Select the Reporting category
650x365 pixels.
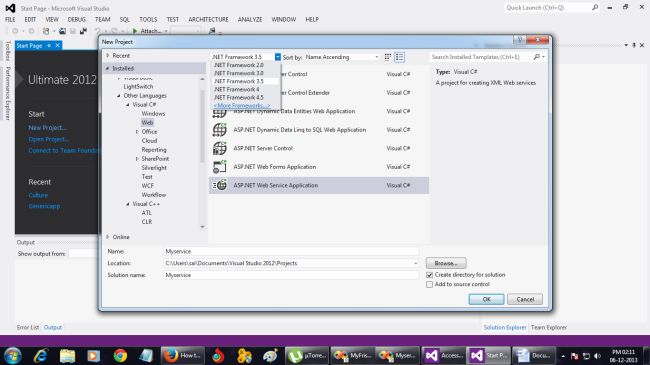coord(154,150)
